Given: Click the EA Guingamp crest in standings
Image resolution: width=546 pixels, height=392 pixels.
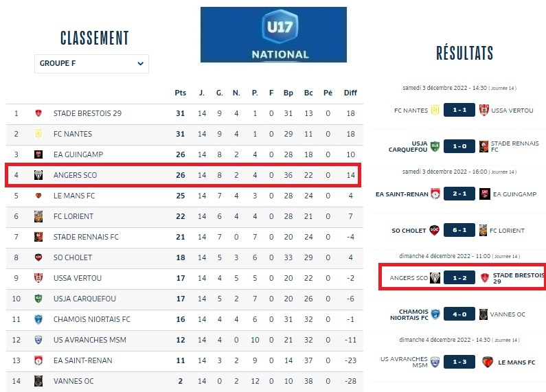Looking at the screenshot, I should (38, 154).
